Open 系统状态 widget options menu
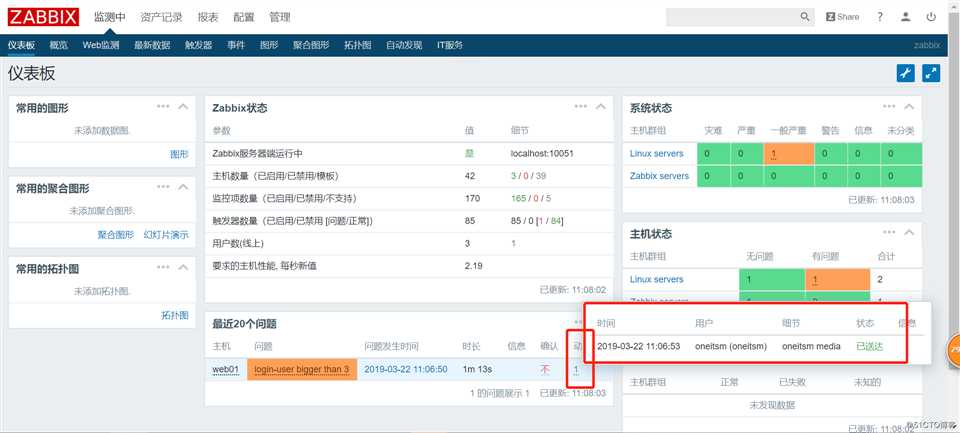Viewport: 960px width, 433px height. pos(889,107)
